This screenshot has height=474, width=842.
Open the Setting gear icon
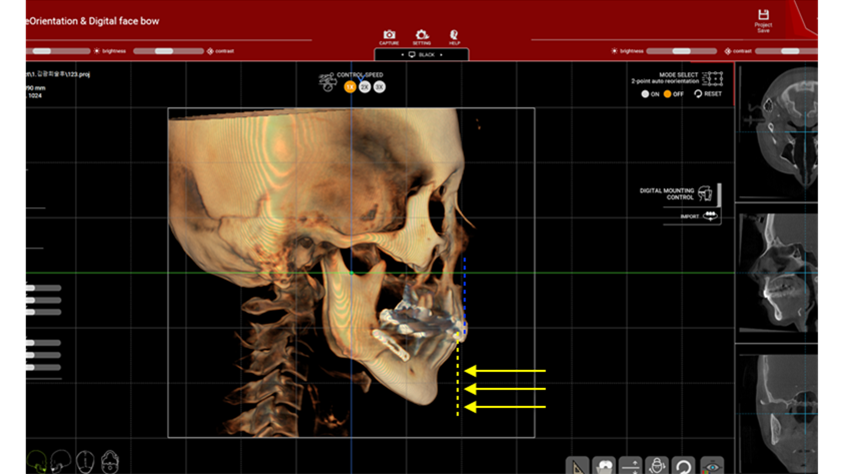pyautogui.click(x=421, y=35)
